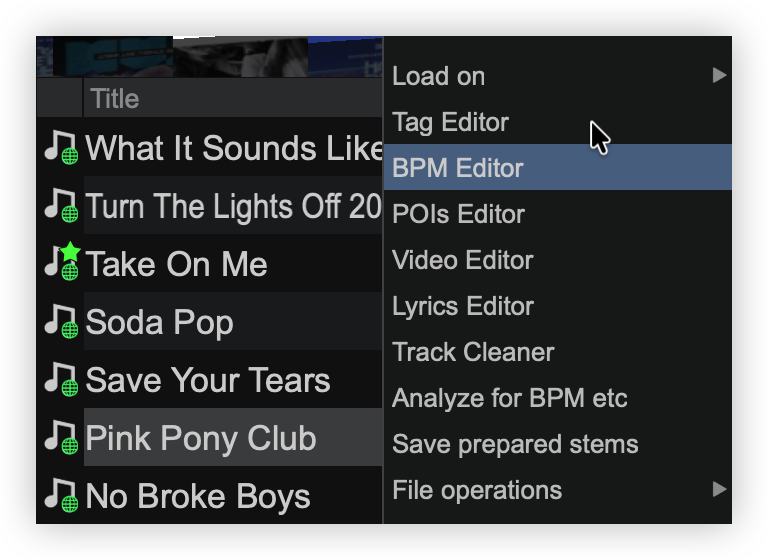Click music note icon beside No Broke Boys
The image size is (768, 560).
pyautogui.click(x=61, y=496)
